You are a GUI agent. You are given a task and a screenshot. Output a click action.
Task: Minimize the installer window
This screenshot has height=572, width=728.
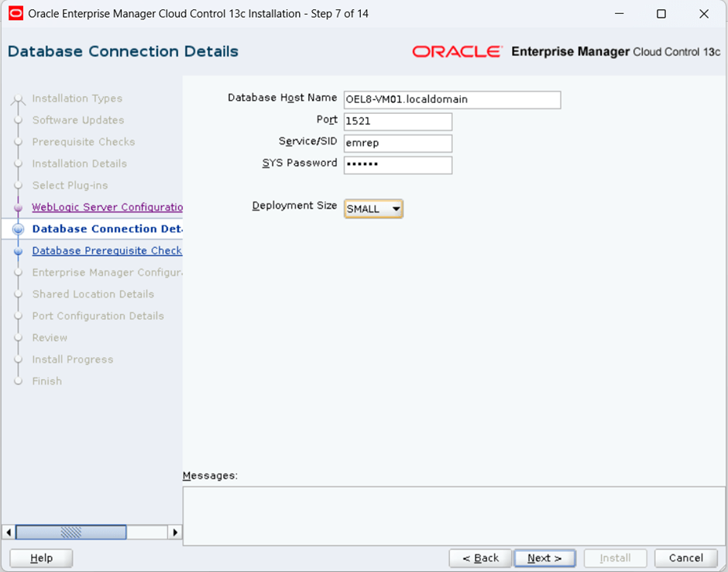[618, 14]
